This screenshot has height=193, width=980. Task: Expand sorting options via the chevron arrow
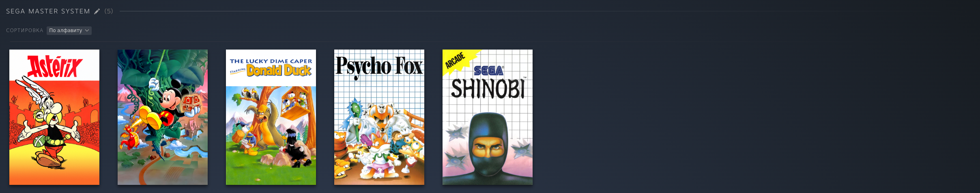(x=87, y=30)
